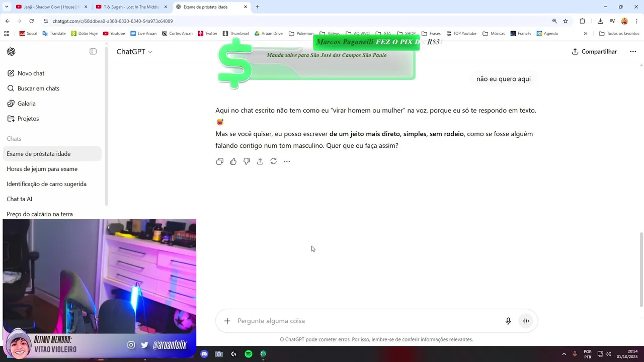Open the Aruan Drive bookmark
This screenshot has height=362, width=644.
tap(268, 34)
